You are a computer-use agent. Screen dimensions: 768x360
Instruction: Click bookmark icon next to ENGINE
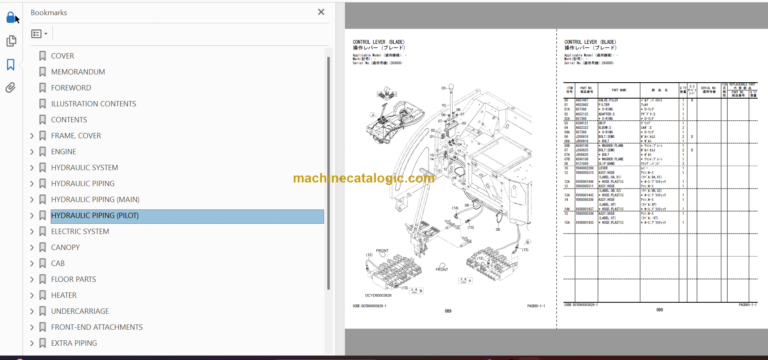(x=43, y=152)
